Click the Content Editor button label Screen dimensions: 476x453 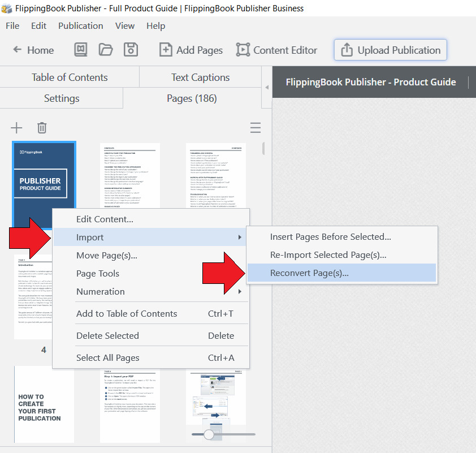285,50
